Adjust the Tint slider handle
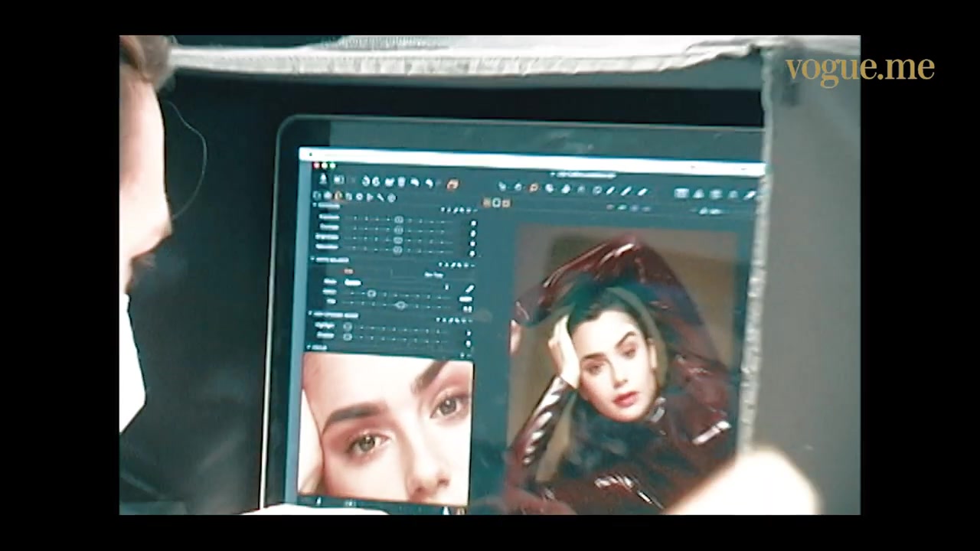Screen dimensions: 980x551 (400, 305)
